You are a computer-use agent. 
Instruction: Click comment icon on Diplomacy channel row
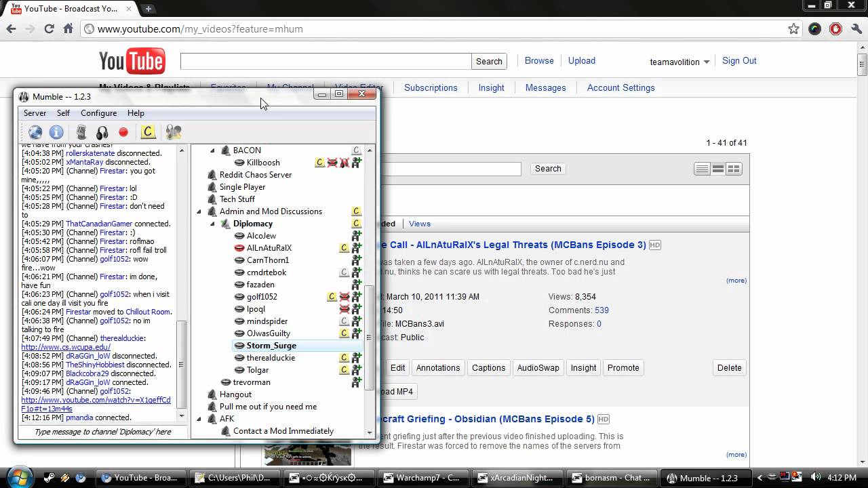356,224
